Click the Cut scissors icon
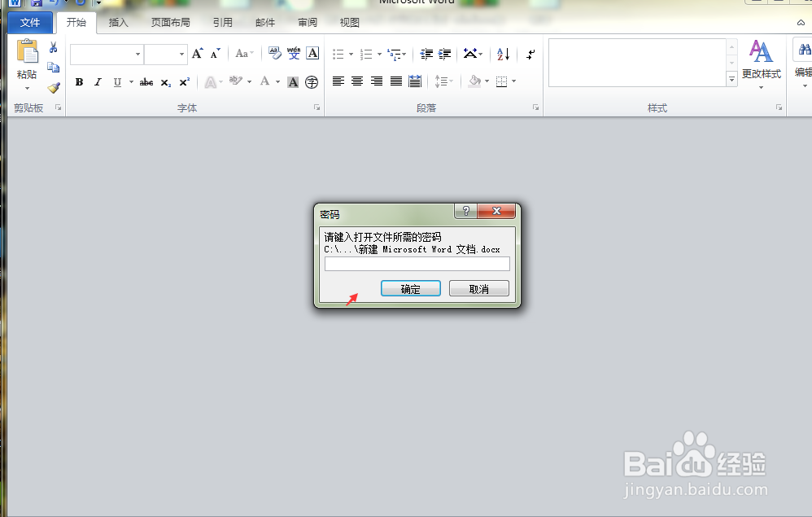Screen dimensions: 812x517 click(x=54, y=48)
